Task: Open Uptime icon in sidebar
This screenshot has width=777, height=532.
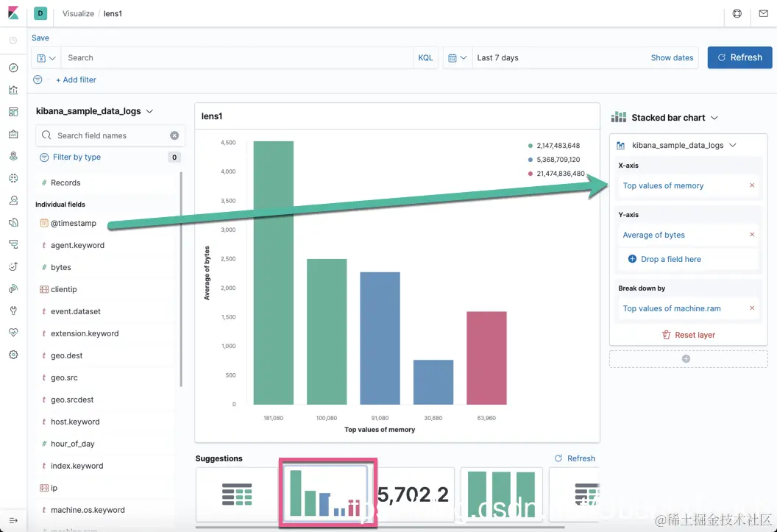Action: click(x=13, y=266)
